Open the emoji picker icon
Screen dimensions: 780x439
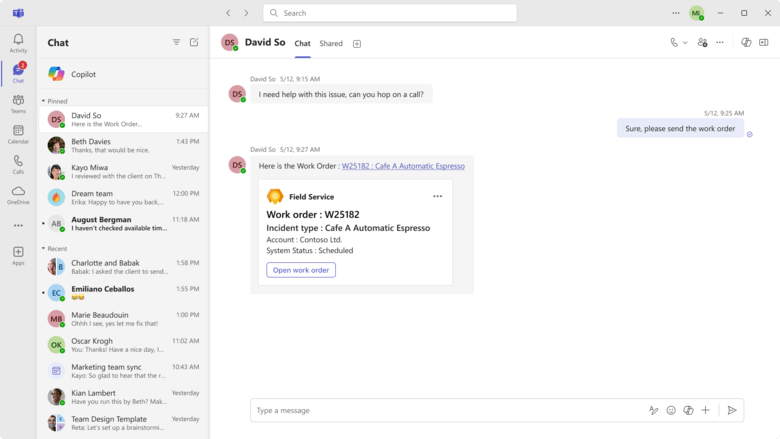pos(671,410)
